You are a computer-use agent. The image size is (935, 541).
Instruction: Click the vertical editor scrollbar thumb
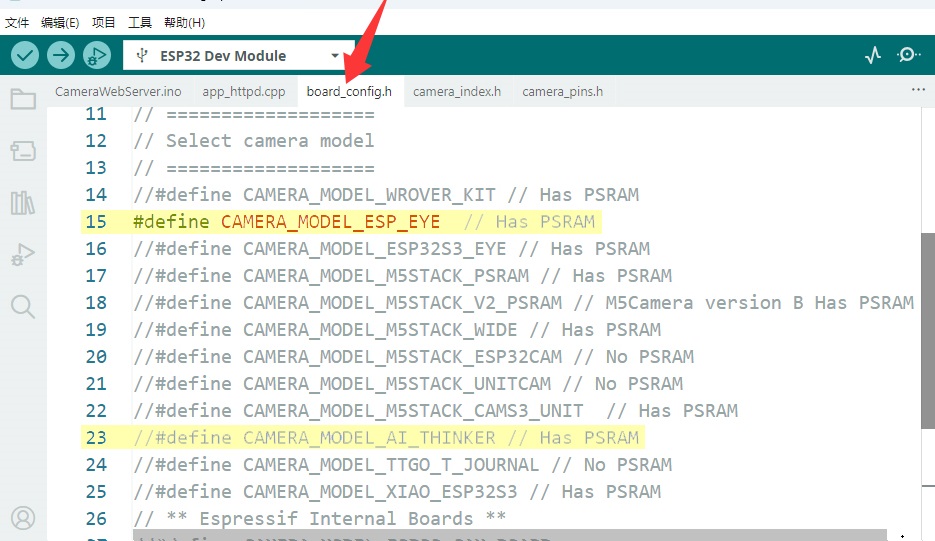point(928,330)
